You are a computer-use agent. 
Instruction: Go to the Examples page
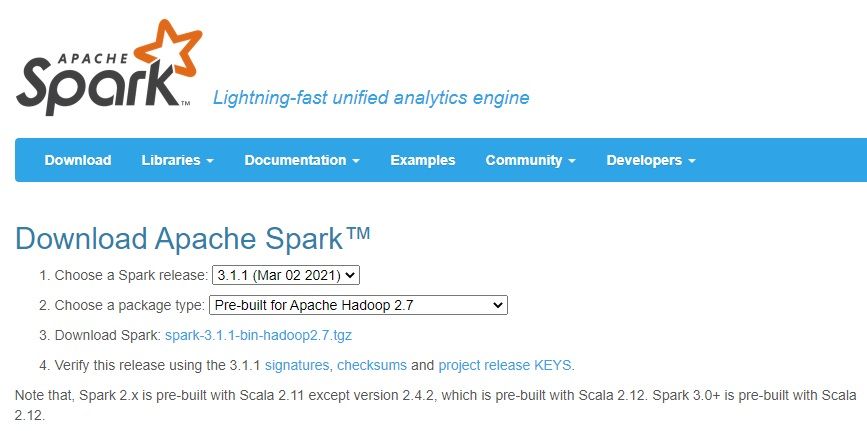(422, 160)
